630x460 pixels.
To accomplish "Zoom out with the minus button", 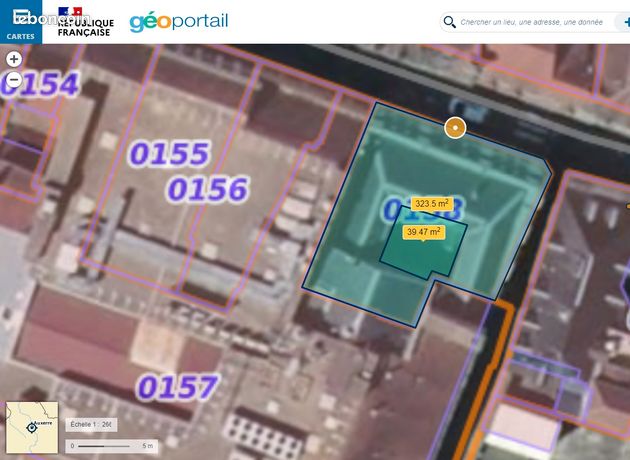I will pos(14,80).
